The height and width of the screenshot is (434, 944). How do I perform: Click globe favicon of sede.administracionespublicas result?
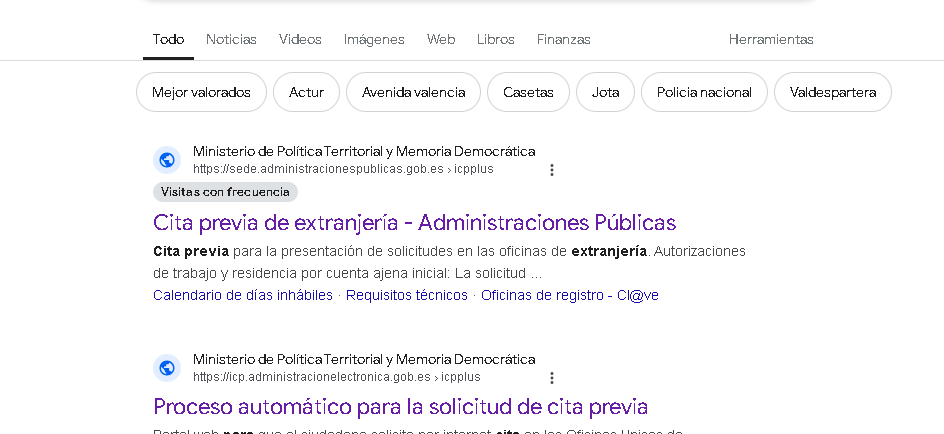(x=167, y=160)
